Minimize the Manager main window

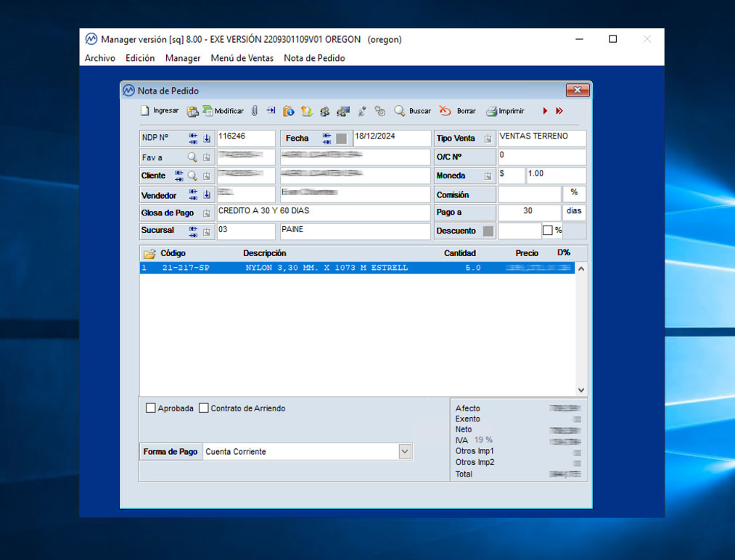(x=580, y=39)
